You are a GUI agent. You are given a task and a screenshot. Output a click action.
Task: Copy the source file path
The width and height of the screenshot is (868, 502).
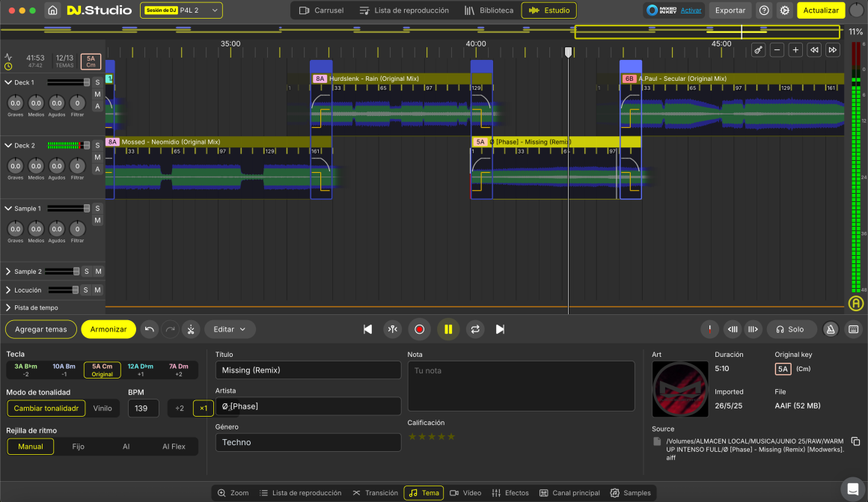[x=855, y=441]
